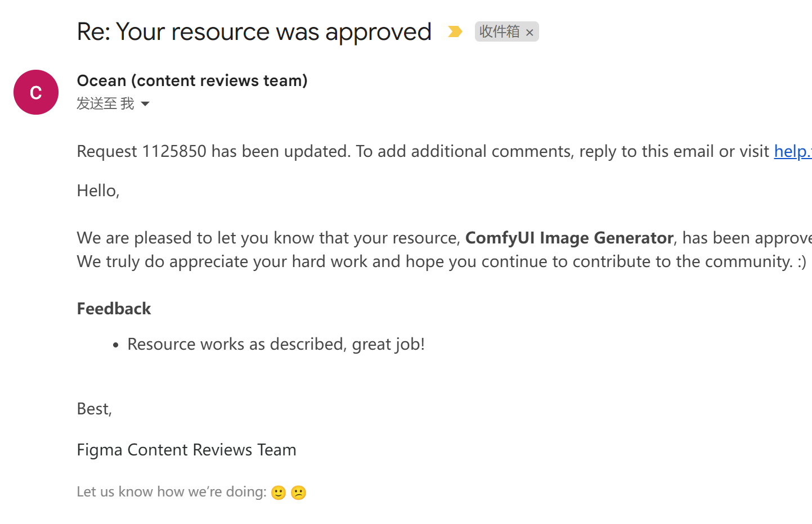The height and width of the screenshot is (524, 812).
Task: Click the request number 1125850
Action: click(x=174, y=151)
